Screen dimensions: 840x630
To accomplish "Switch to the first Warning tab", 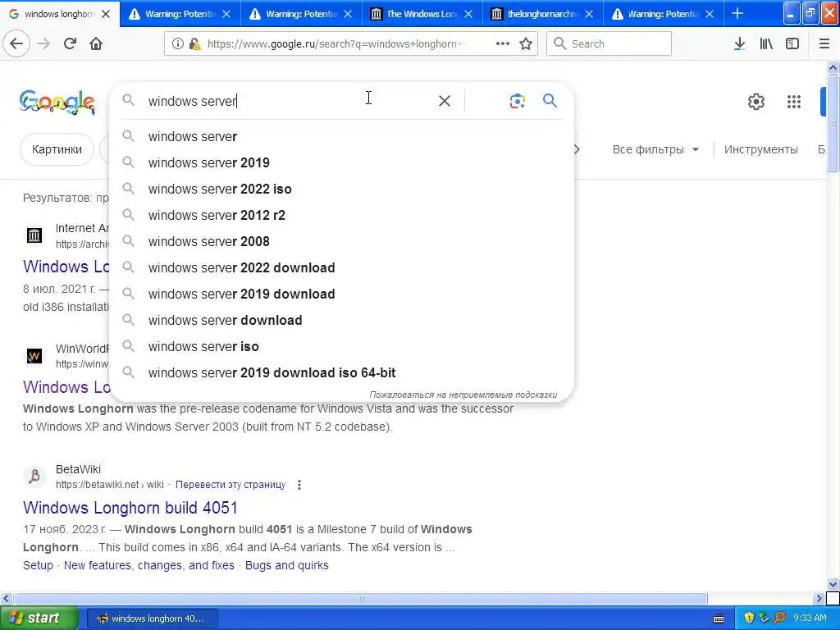I will click(x=180, y=14).
